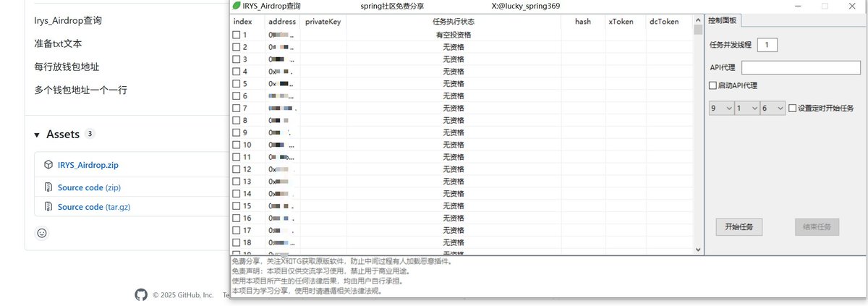Check the checkbox for row index 2

point(236,47)
